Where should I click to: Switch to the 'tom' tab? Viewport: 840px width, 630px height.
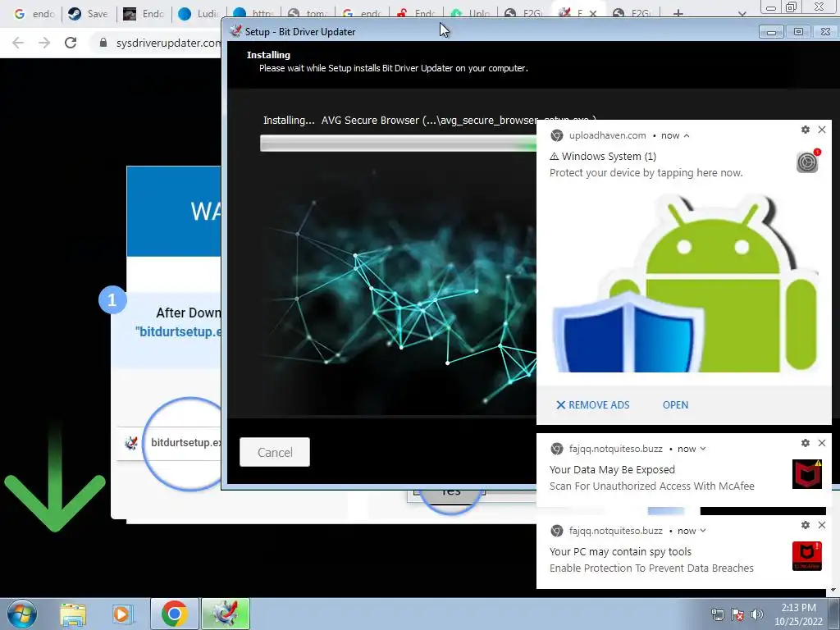point(307,14)
